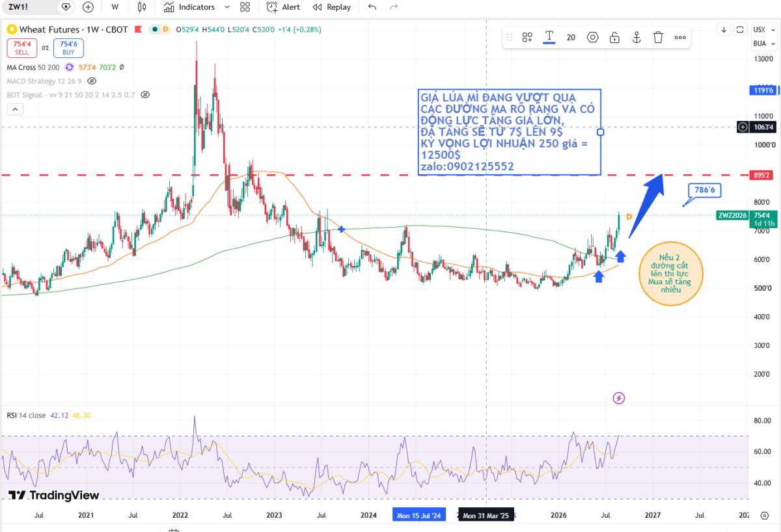Viewport: 781px width, 532px height.
Task: Open drawing templates in floating toolbar
Action: coord(527,37)
